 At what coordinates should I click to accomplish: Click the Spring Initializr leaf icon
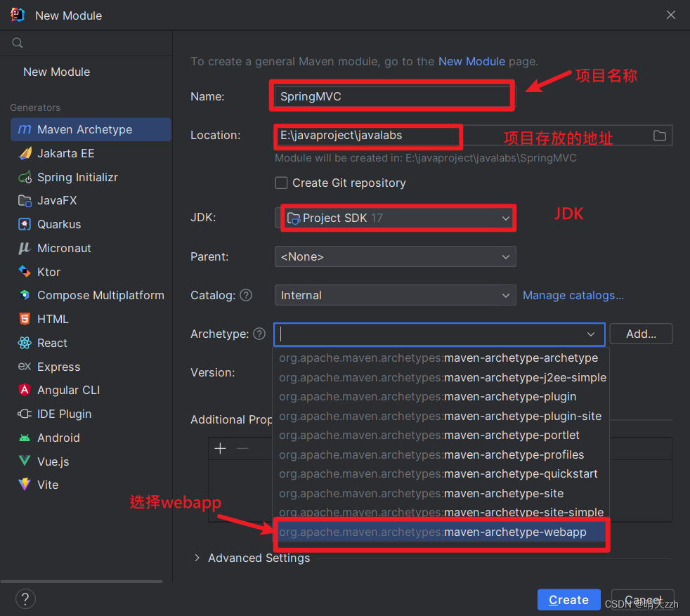pyautogui.click(x=25, y=177)
